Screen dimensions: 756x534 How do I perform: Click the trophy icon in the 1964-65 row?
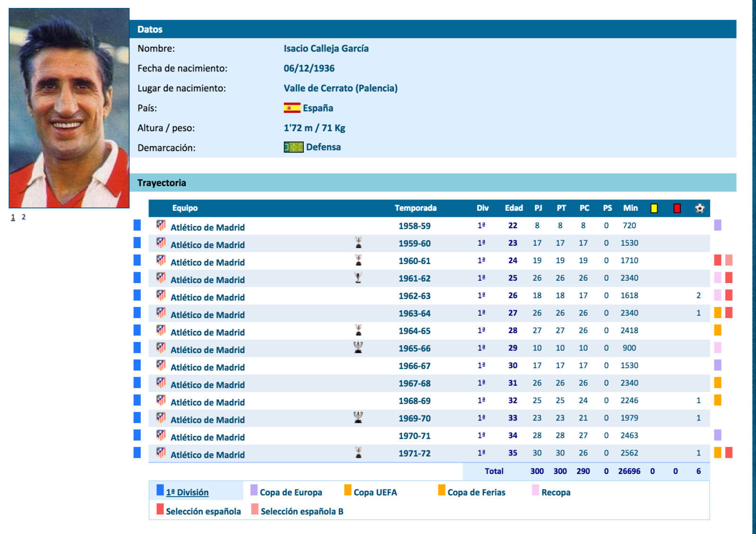pyautogui.click(x=359, y=330)
